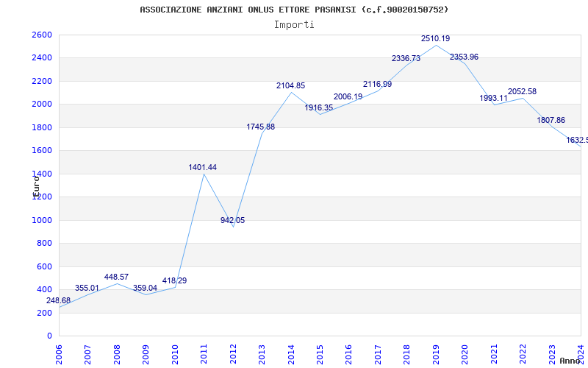This screenshot has height=368, width=588.
Task: Select data label 2006.19
Action: [348, 96]
